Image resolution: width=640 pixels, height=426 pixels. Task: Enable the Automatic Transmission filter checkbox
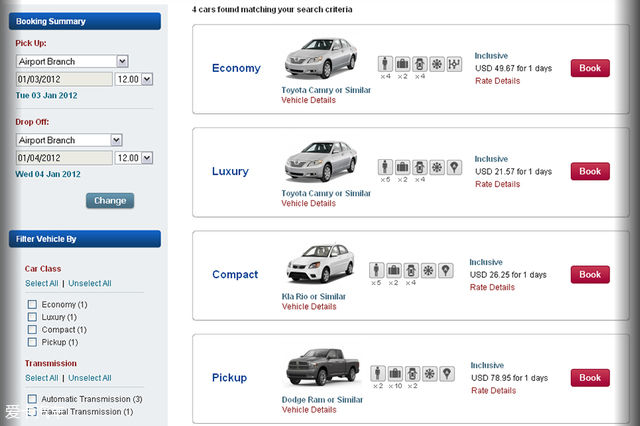tap(33, 399)
